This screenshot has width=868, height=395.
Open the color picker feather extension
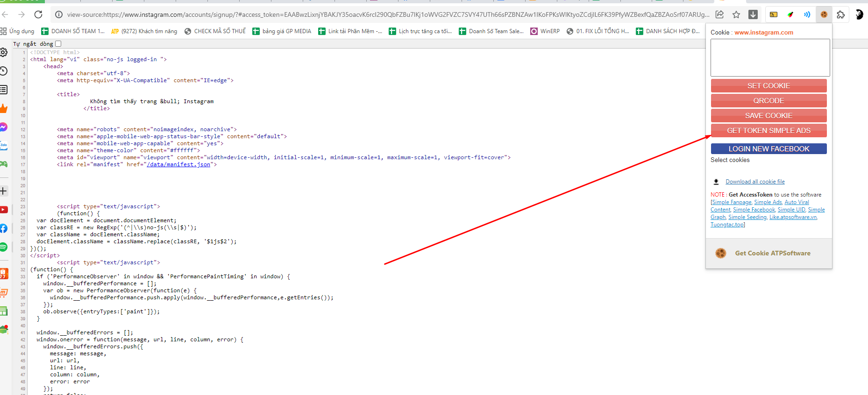click(790, 14)
